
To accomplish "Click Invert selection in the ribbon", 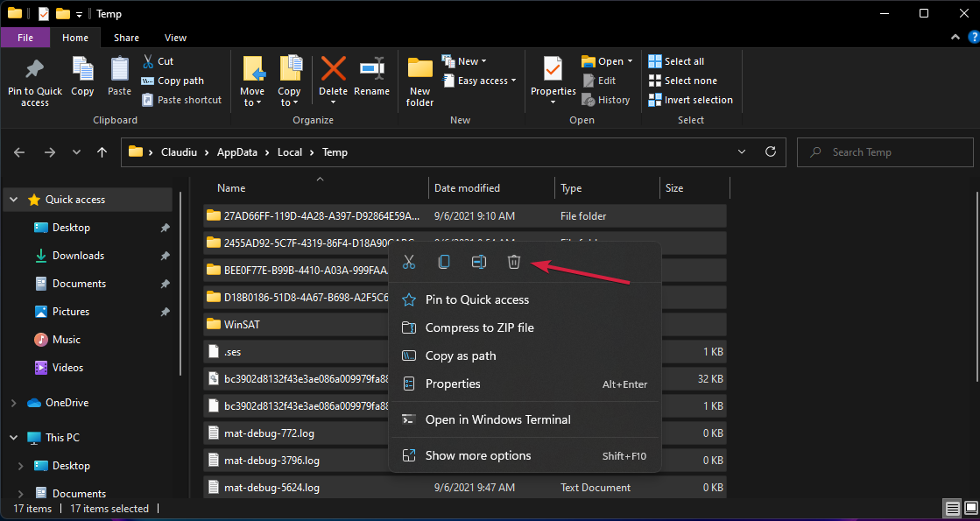I will coord(691,100).
